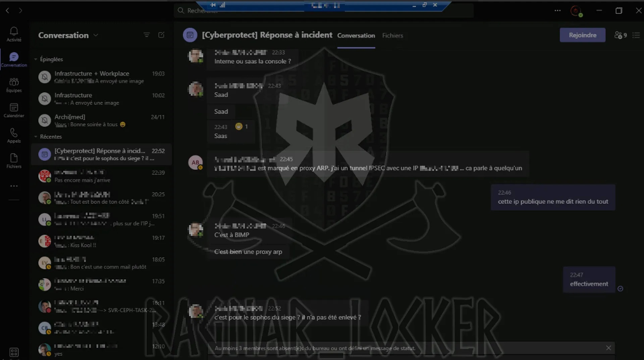The image size is (644, 360).
Task: Click the message 'C'est bien une proxy arp'
Action: pyautogui.click(x=248, y=252)
